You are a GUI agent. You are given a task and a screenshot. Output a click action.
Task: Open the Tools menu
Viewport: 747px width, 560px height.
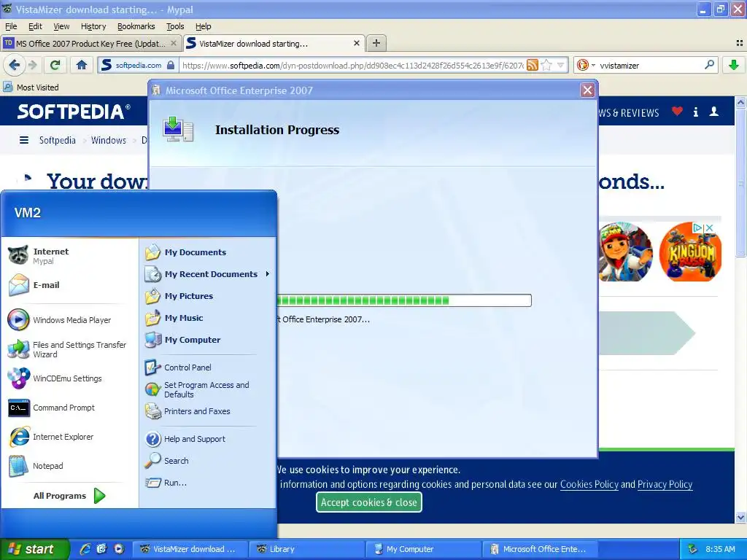click(x=175, y=26)
